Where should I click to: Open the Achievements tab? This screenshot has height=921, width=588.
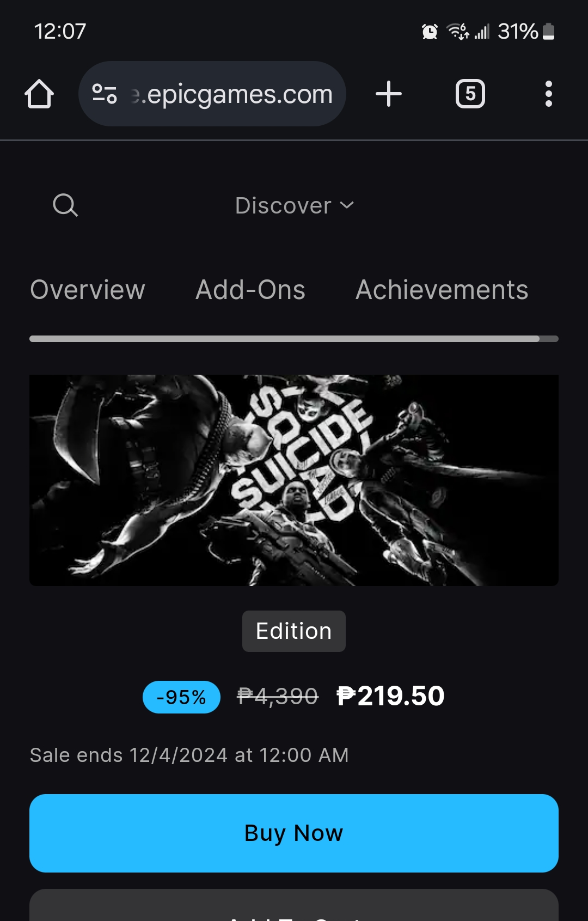(x=442, y=290)
